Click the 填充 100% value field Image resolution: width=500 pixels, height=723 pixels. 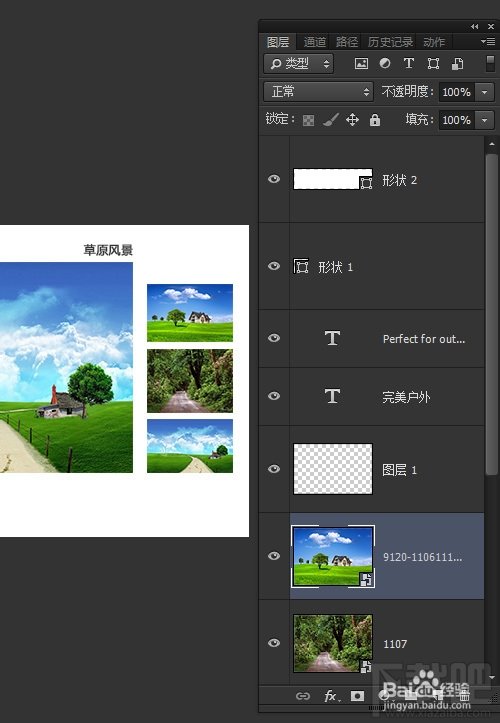pyautogui.click(x=456, y=120)
